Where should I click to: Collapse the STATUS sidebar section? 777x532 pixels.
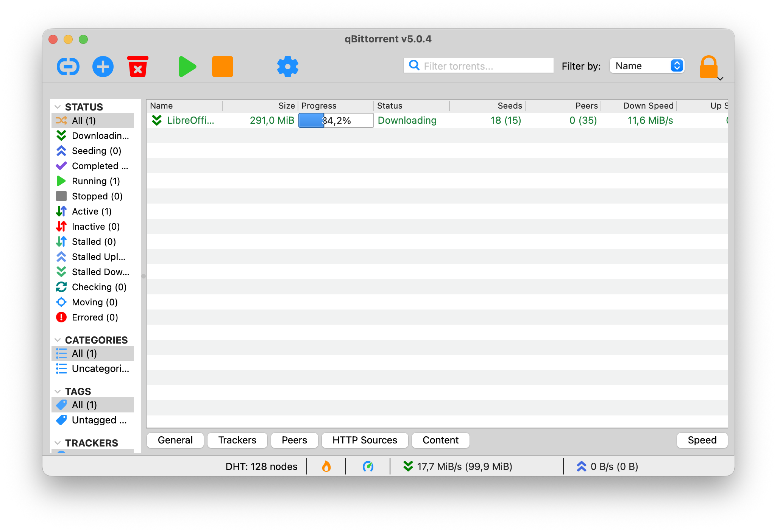pyautogui.click(x=58, y=107)
